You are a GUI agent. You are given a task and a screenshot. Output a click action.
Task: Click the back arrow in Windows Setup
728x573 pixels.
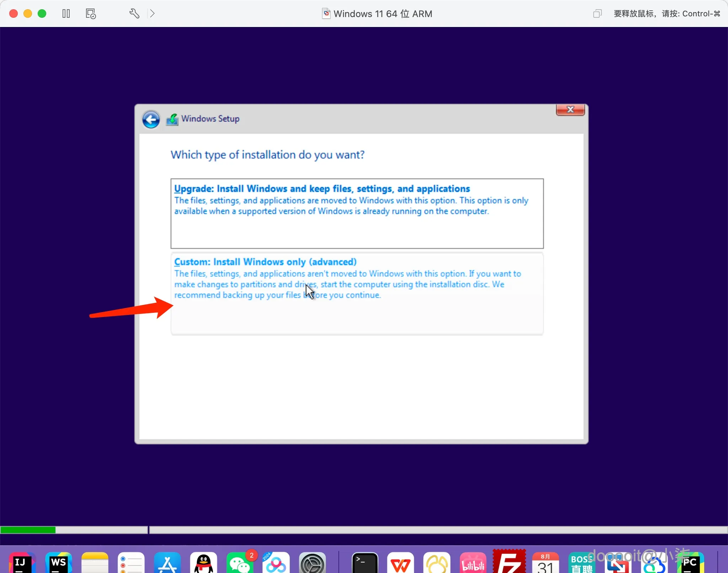click(151, 119)
